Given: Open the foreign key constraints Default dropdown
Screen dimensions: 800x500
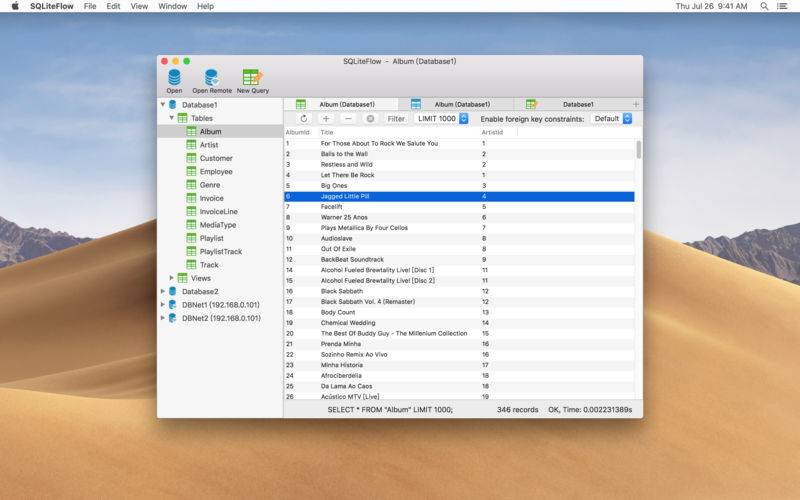Looking at the screenshot, I should [611, 118].
